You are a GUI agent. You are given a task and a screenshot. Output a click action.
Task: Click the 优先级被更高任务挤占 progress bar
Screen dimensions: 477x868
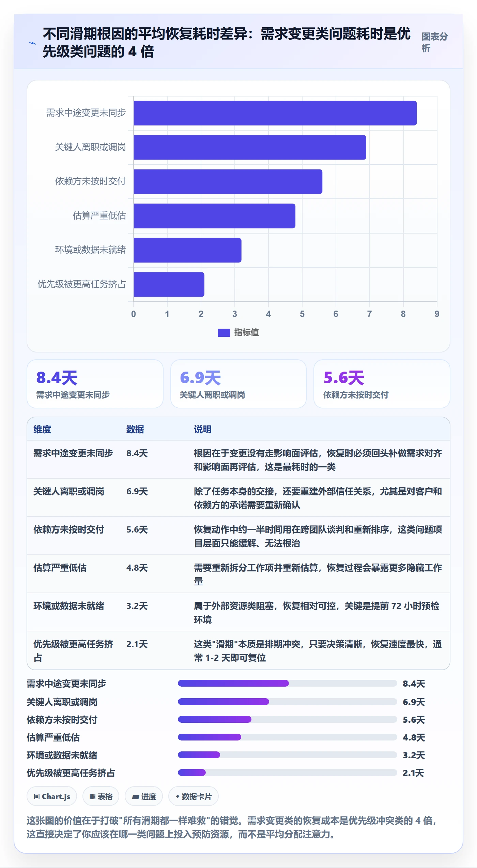(x=287, y=773)
